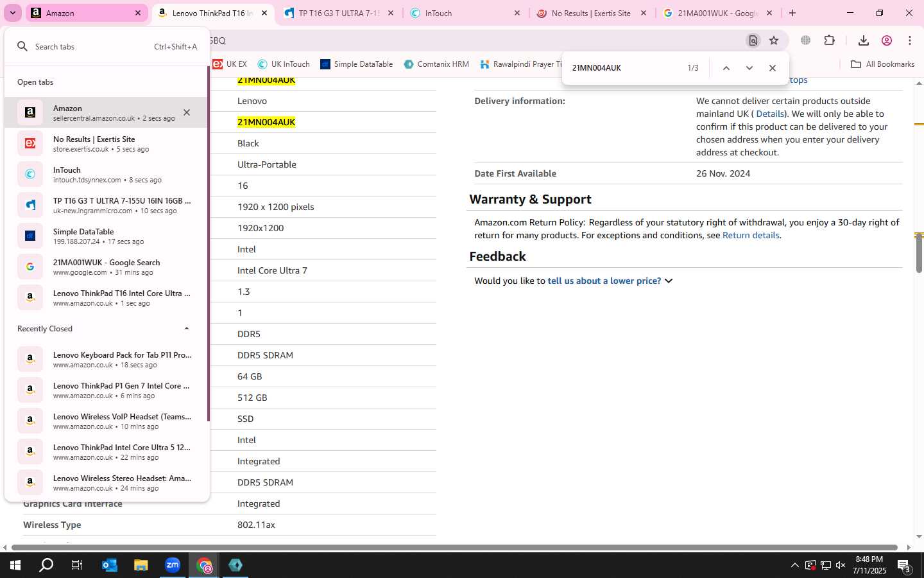Click Google icon in 21MA001WUK entry
924x578 pixels.
click(x=30, y=267)
